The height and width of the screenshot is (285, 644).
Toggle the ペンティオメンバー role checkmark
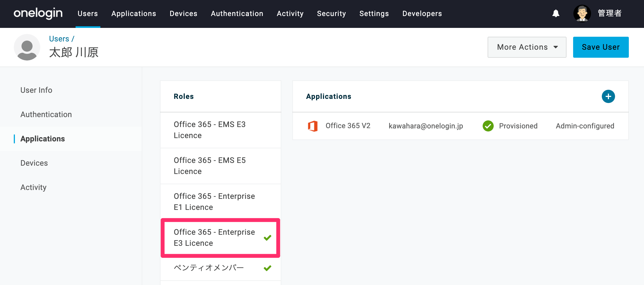click(267, 268)
